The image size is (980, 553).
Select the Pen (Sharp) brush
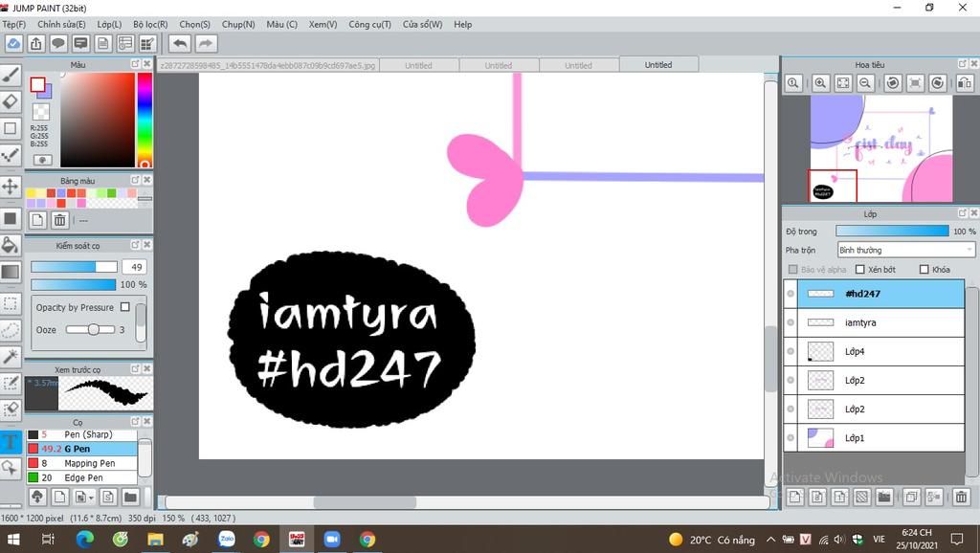coord(81,434)
